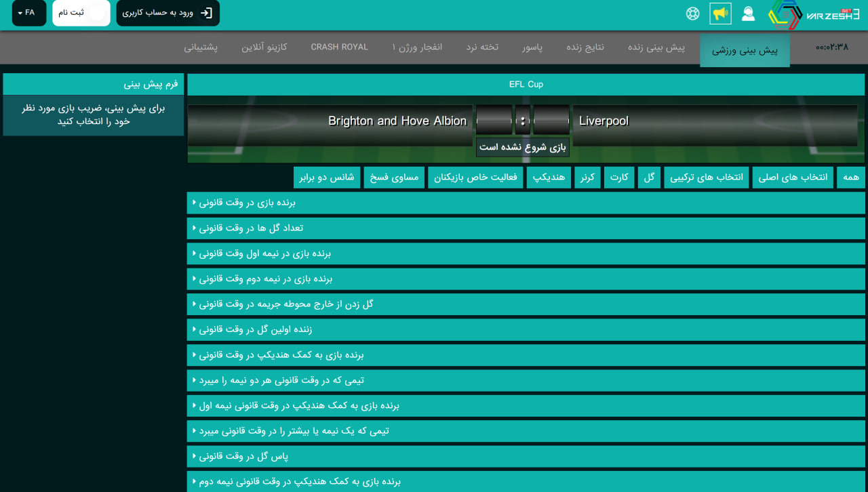Image resolution: width=868 pixels, height=492 pixels.
Task: Click the Varzesh3 Bet logo
Action: (813, 14)
